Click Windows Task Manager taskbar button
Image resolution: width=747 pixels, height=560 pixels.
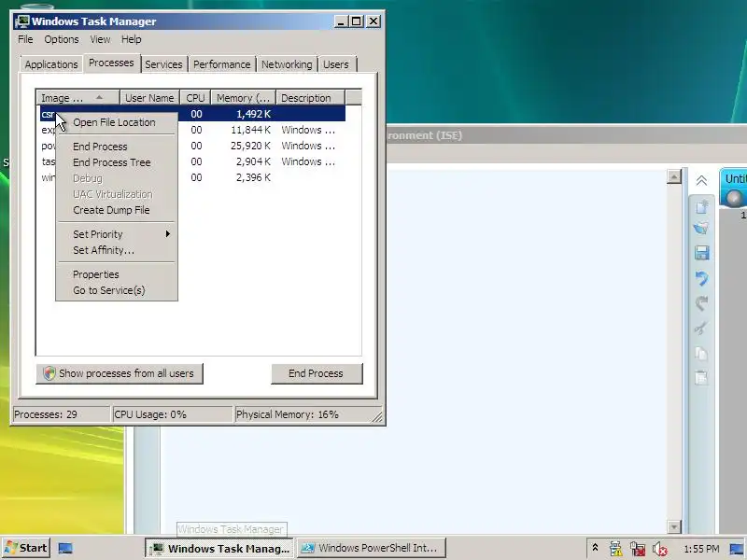click(219, 548)
